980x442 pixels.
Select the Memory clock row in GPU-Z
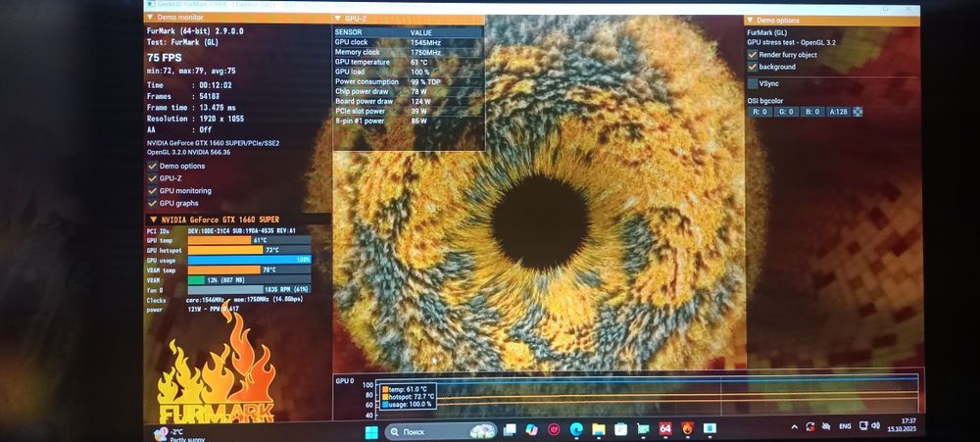click(x=409, y=53)
